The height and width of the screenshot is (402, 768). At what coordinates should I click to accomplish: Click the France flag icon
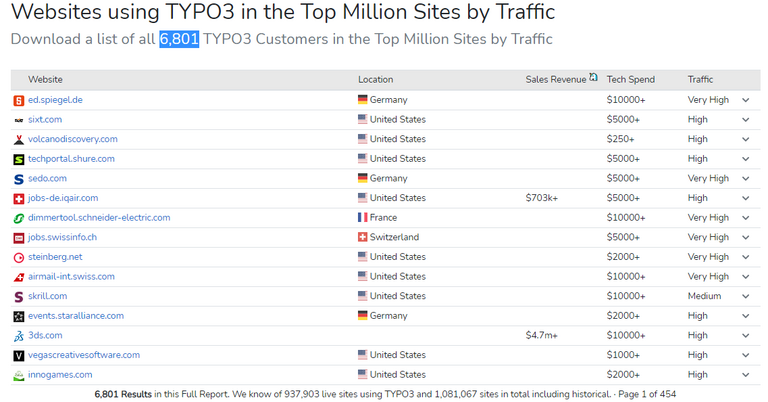click(x=362, y=217)
